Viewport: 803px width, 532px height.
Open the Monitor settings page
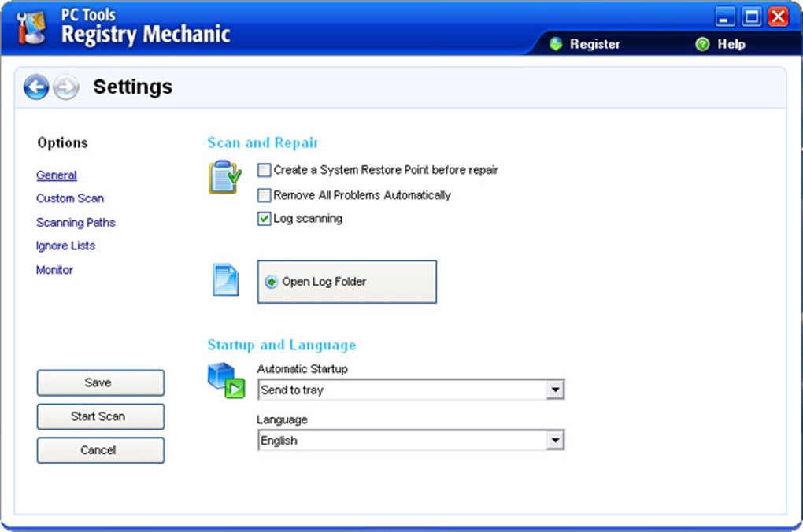click(54, 270)
